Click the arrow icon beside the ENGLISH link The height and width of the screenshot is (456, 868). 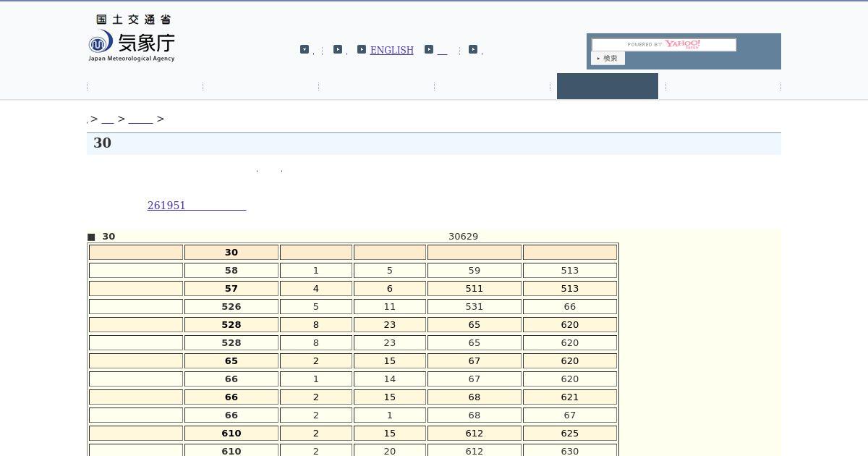(362, 49)
